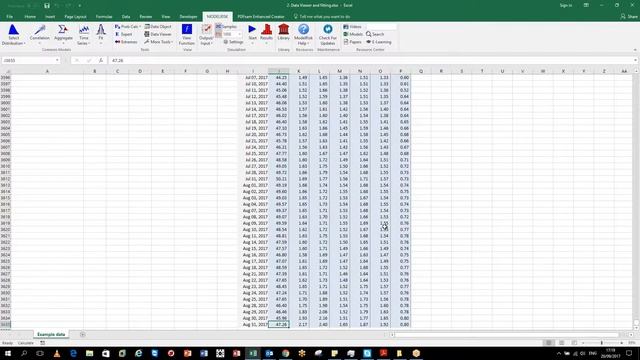
Task: Open the Models resource
Action: 353,34
